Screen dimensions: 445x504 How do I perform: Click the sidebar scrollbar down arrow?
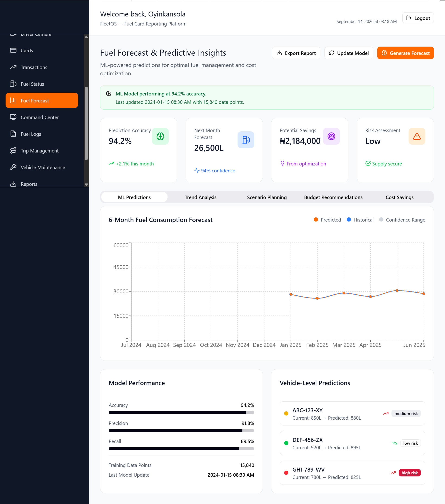click(86, 184)
